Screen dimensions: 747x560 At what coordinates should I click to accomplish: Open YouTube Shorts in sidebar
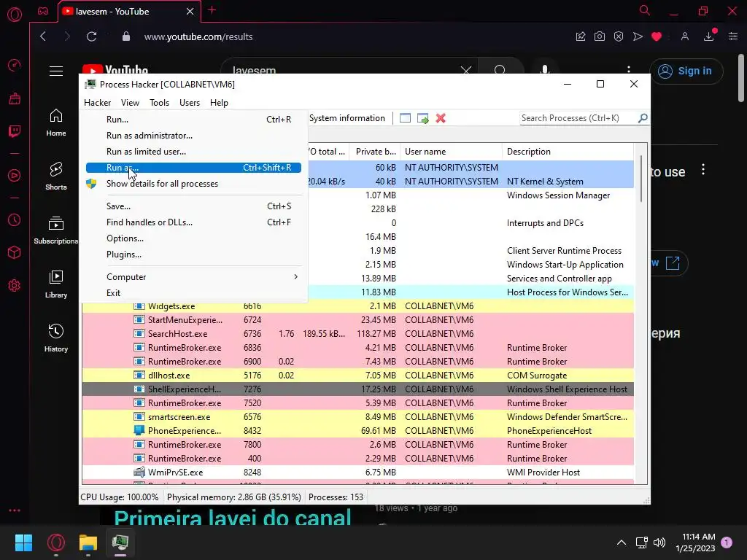[x=56, y=176]
